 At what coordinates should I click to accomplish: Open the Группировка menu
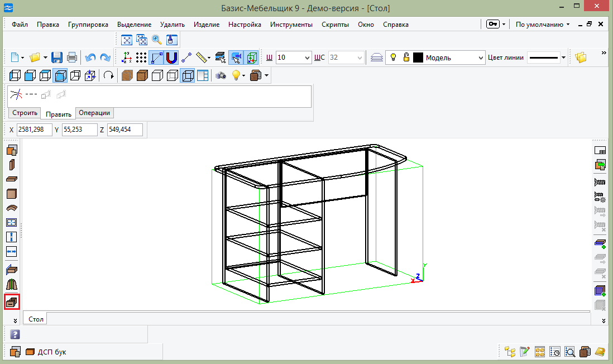click(88, 24)
